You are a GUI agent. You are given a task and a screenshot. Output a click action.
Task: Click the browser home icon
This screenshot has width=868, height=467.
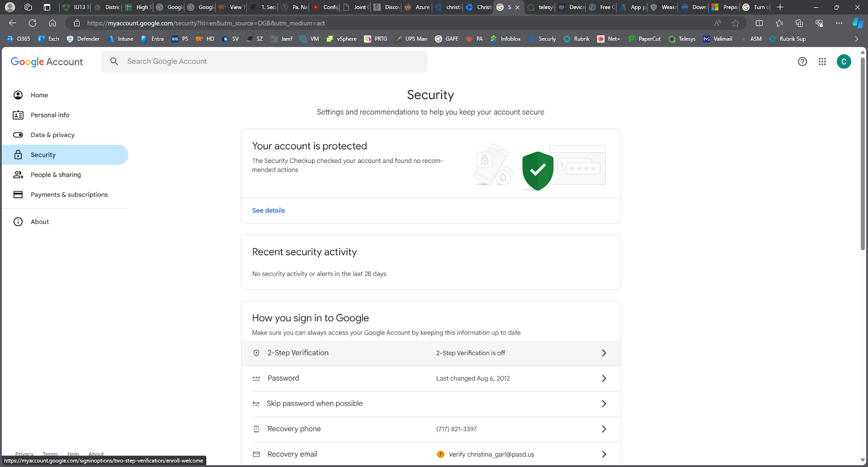[52, 23]
